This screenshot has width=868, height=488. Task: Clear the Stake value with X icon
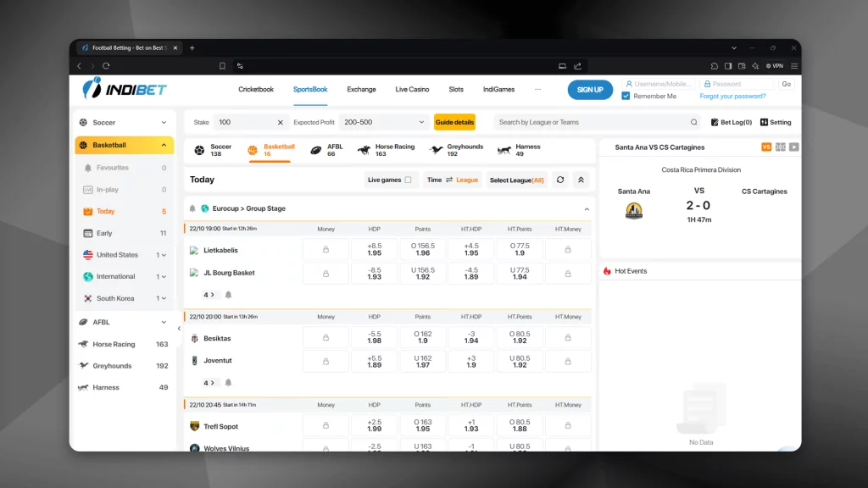(x=280, y=122)
